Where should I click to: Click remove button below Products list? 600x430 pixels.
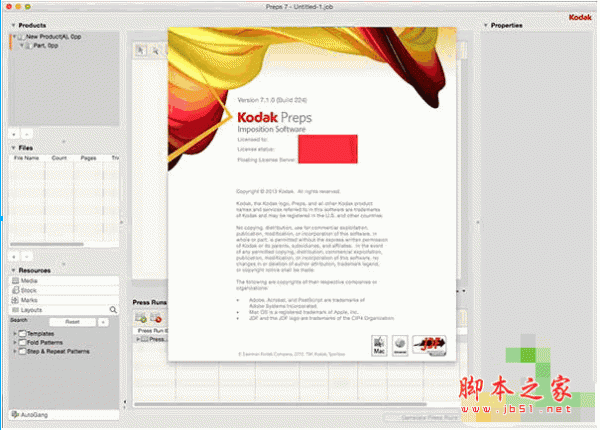click(x=27, y=134)
